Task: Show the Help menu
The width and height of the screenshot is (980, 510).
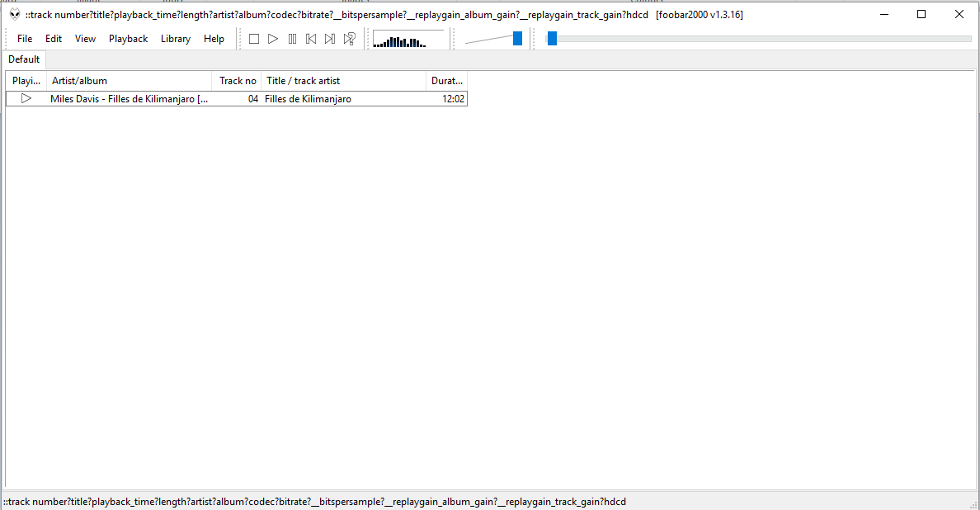Action: pos(214,39)
